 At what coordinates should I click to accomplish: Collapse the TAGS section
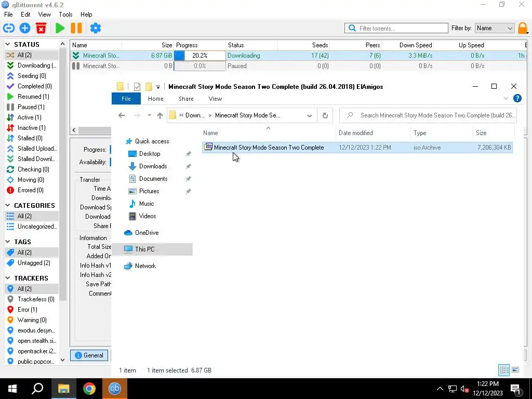pyautogui.click(x=8, y=242)
